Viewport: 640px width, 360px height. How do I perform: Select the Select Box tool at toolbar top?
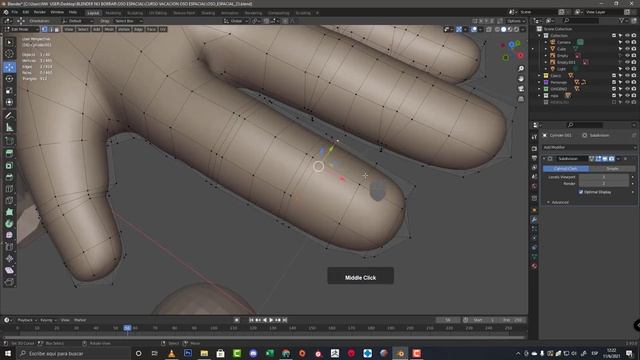click(9, 42)
